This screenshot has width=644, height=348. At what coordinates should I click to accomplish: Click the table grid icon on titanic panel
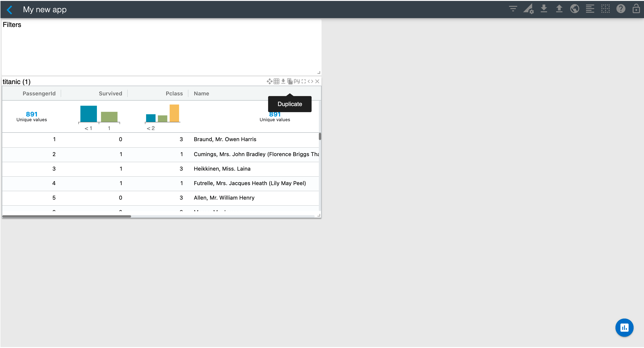tap(276, 81)
